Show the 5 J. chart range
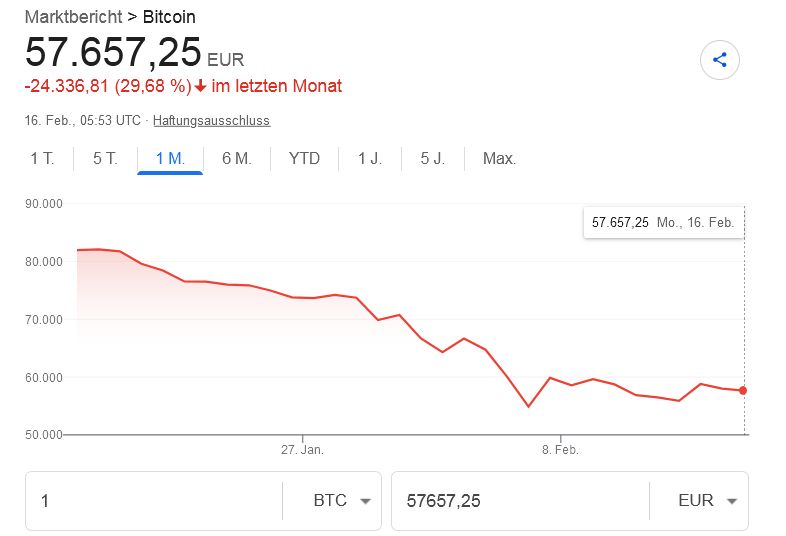 point(432,158)
